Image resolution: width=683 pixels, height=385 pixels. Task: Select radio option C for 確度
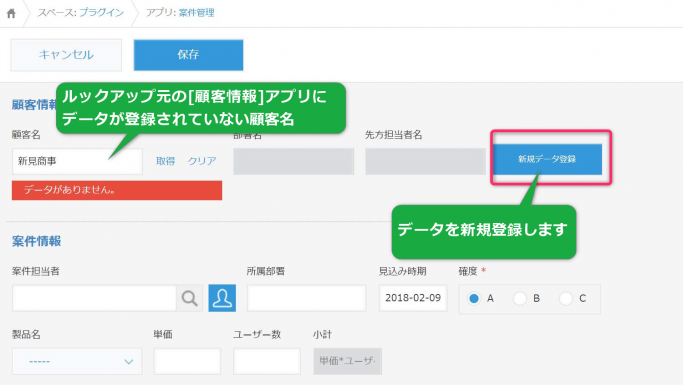coord(565,299)
